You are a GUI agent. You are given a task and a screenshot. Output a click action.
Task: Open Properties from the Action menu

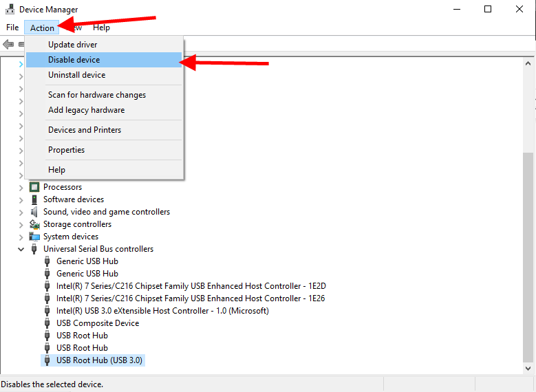click(x=104, y=150)
